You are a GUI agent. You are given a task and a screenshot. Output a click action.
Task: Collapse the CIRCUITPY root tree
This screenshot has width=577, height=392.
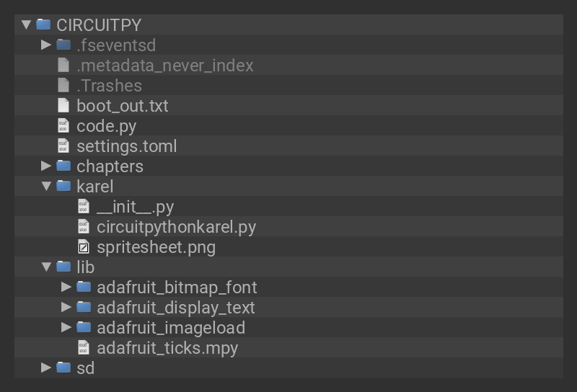click(27, 24)
